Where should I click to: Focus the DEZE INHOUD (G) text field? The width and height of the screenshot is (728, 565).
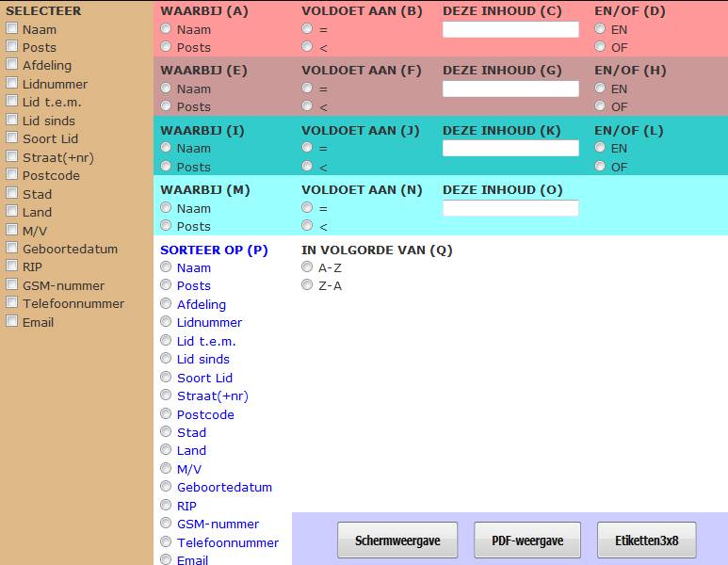pos(510,89)
